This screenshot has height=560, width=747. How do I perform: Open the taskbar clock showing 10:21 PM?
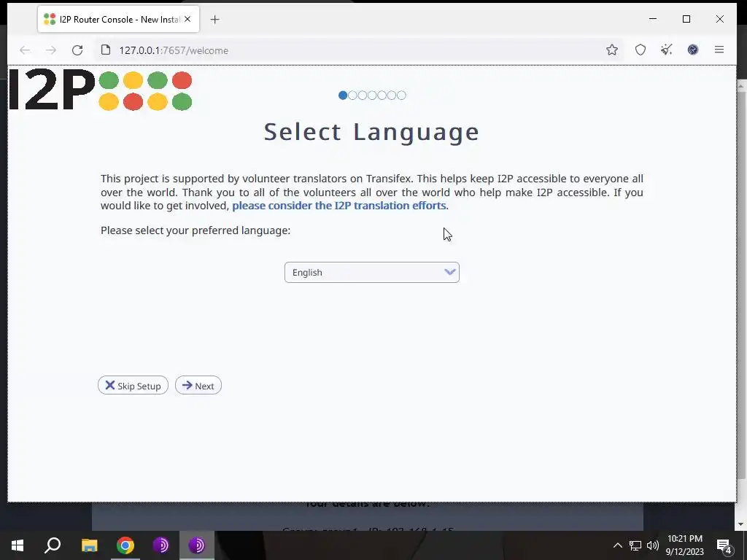tap(685, 545)
